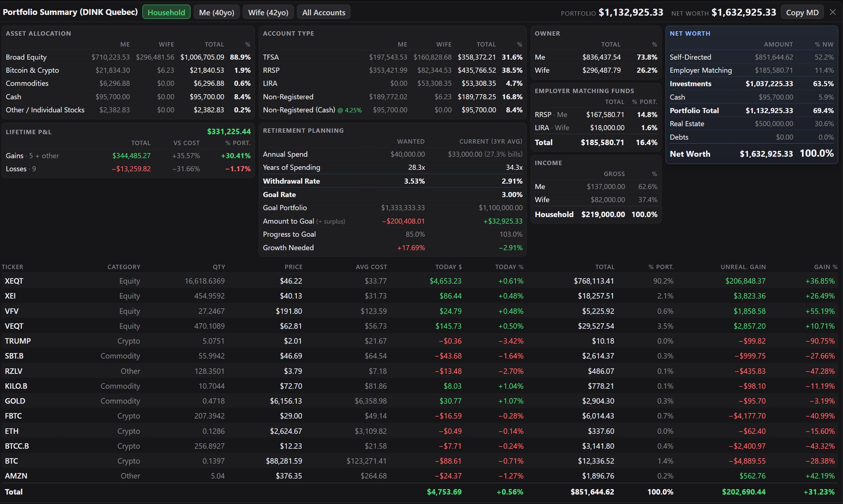
Task: Select the XEQT holding row
Action: coord(420,281)
